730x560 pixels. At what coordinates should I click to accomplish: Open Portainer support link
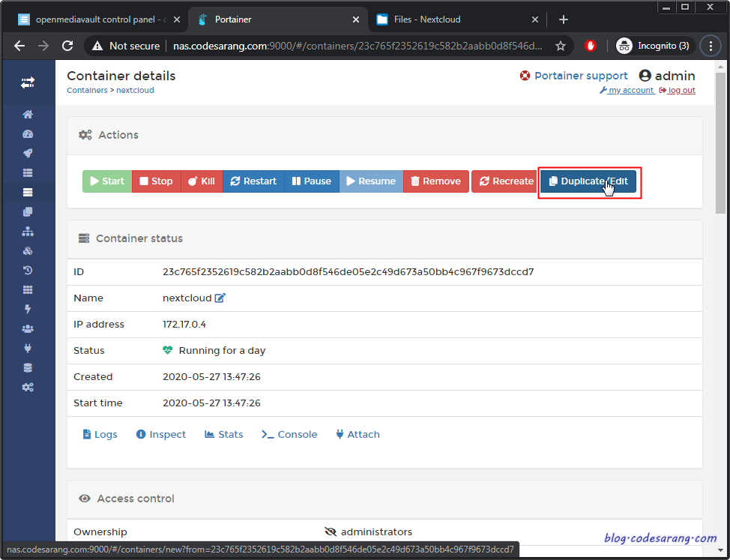(573, 76)
